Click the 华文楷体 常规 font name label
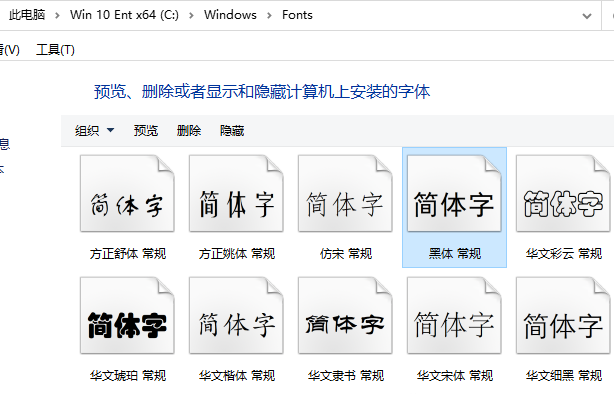Viewport: 614px width, 394px height. [237, 376]
